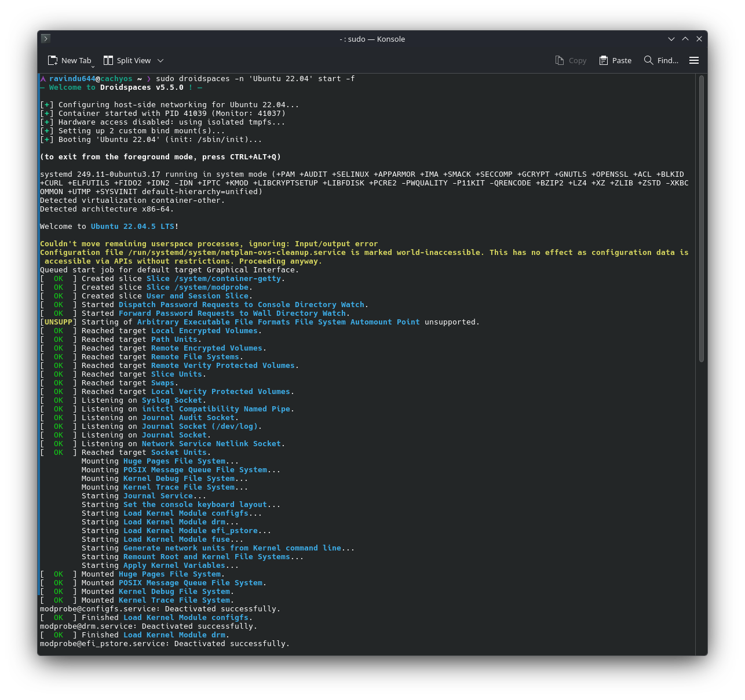The width and height of the screenshot is (745, 700).
Task: Expand the Split View dropdown chevron
Action: point(160,60)
